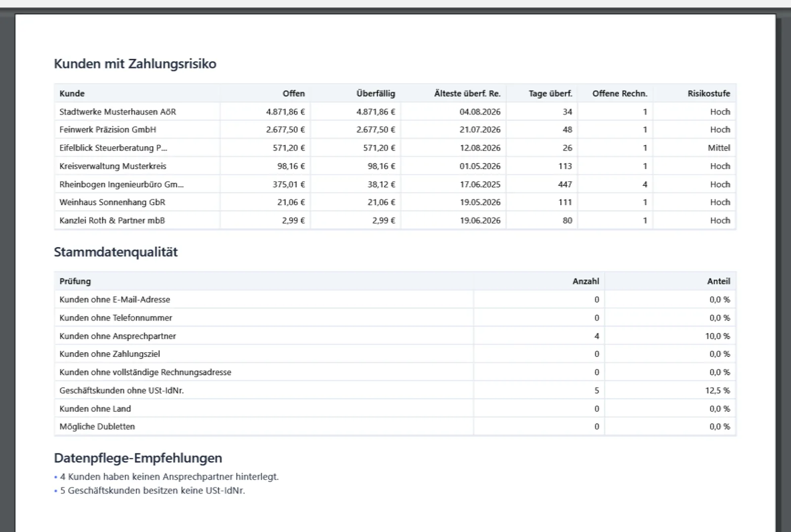Click the 'Anzahl' column header
Screen dimensions: 791x532
click(586, 281)
